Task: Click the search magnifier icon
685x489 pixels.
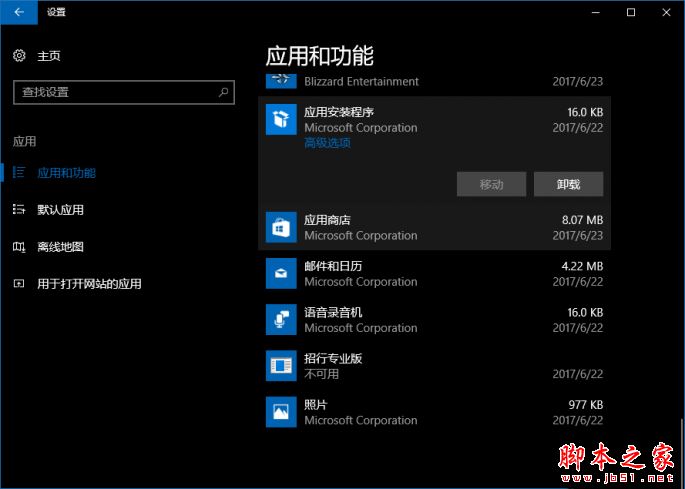Action: click(224, 92)
